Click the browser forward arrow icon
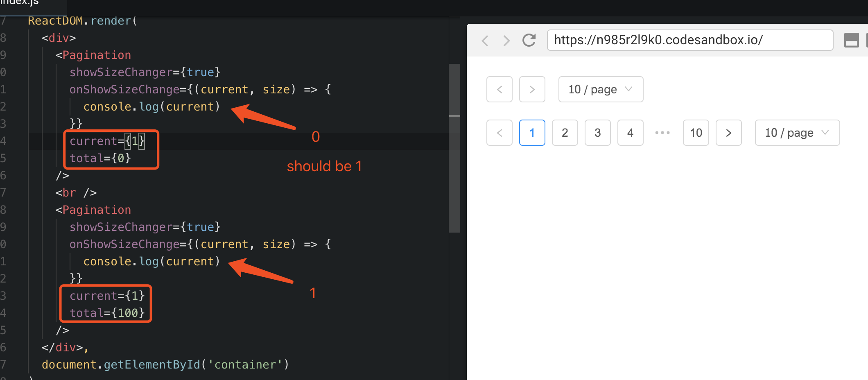868x380 pixels. click(x=506, y=40)
